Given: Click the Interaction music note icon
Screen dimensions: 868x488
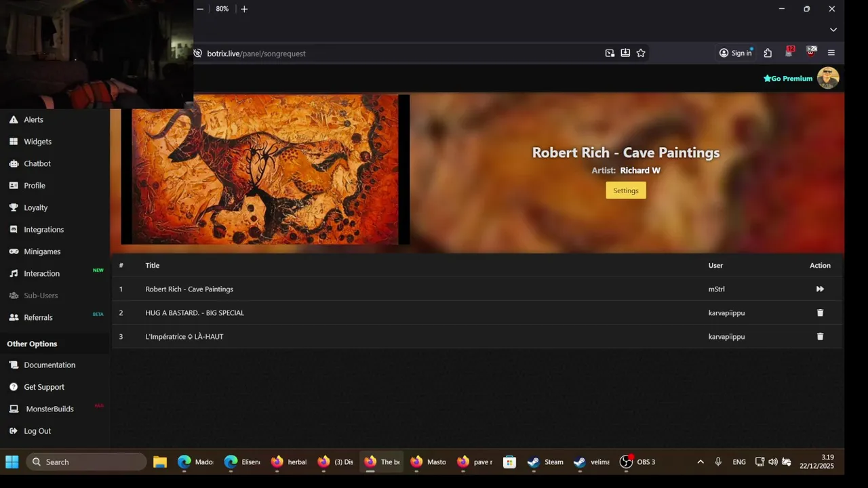Looking at the screenshot, I should pyautogui.click(x=14, y=273).
